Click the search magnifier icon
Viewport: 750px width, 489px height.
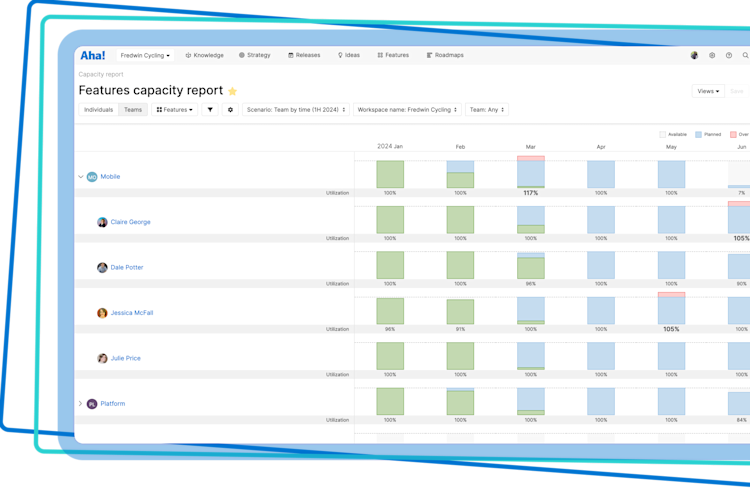click(x=745, y=56)
